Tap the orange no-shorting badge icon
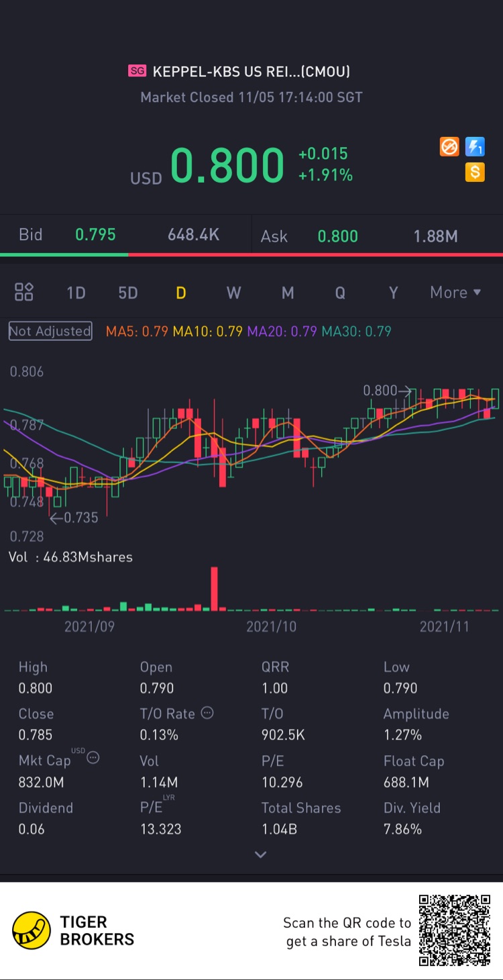This screenshot has width=503, height=980. coord(449,146)
